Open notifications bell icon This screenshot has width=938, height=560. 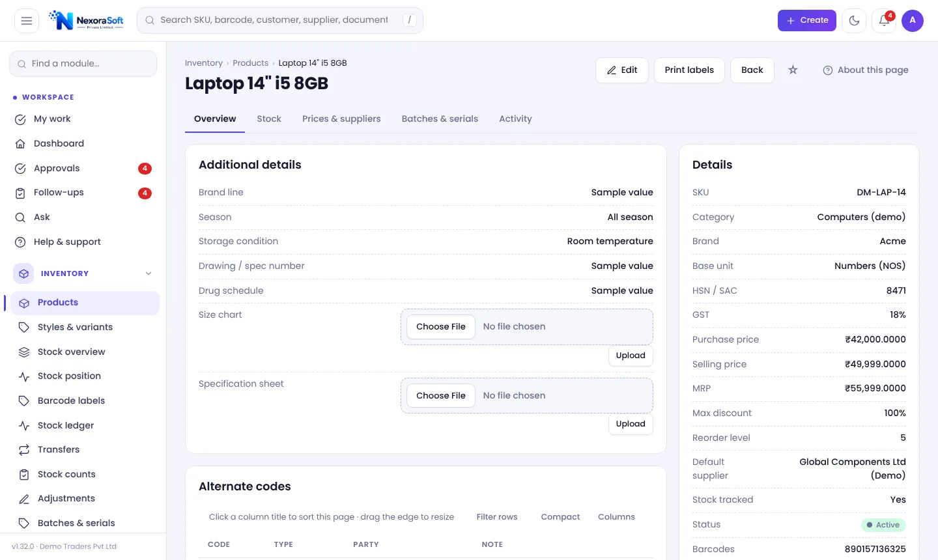884,21
